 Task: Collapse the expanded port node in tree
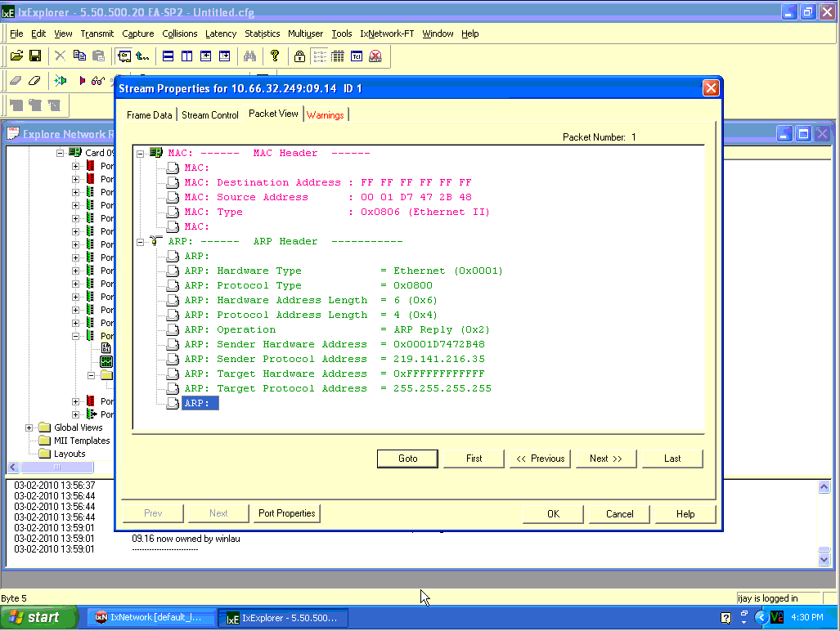[x=75, y=336]
